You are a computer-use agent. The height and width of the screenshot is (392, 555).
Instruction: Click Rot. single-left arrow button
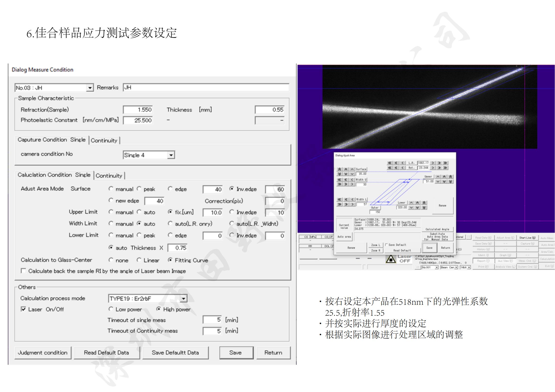click(x=403, y=168)
